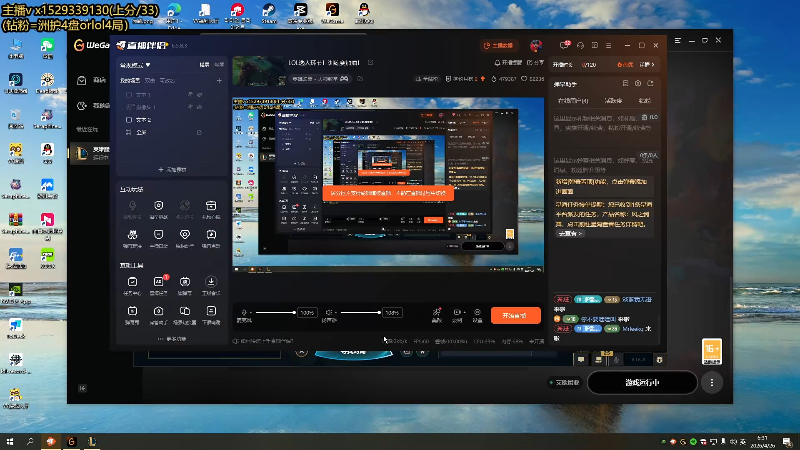Open the WeGame top-right menu lines icon
Screen dimensions: 800x450
point(678,40)
